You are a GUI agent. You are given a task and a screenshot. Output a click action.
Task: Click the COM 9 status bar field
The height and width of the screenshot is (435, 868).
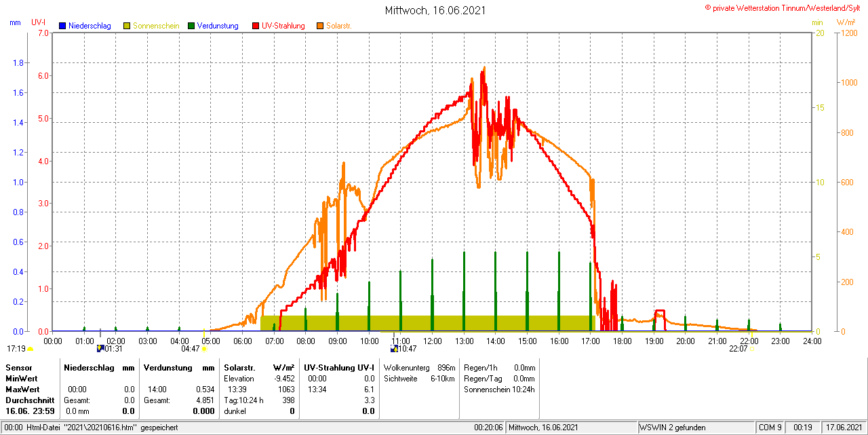coord(770,428)
